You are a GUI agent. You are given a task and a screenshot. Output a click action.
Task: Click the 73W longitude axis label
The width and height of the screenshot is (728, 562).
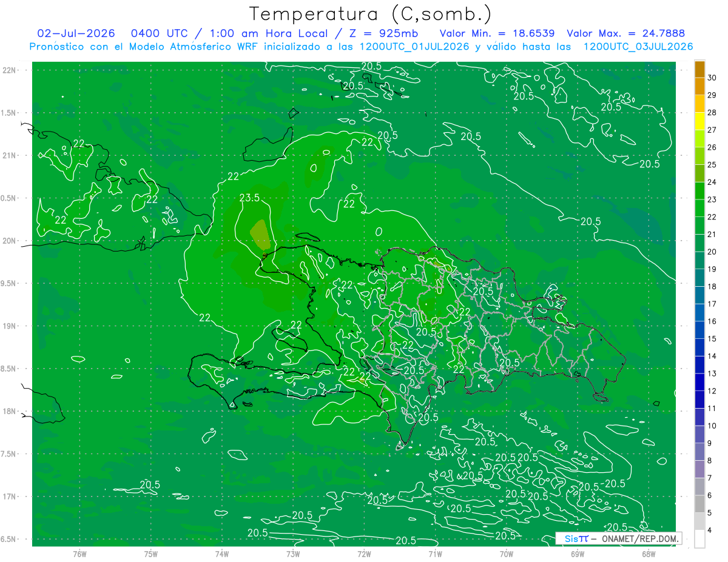point(293,554)
